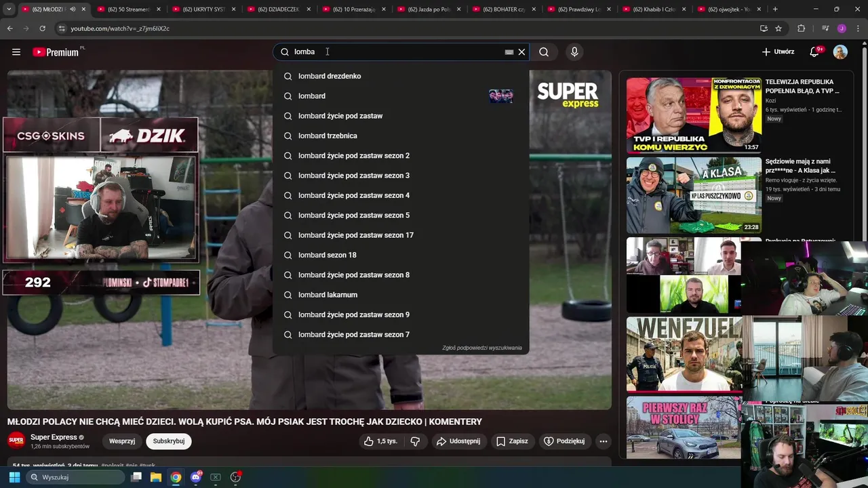The width and height of the screenshot is (868, 488).
Task: Select the lombard lakarnum suggestion
Action: pos(401,295)
